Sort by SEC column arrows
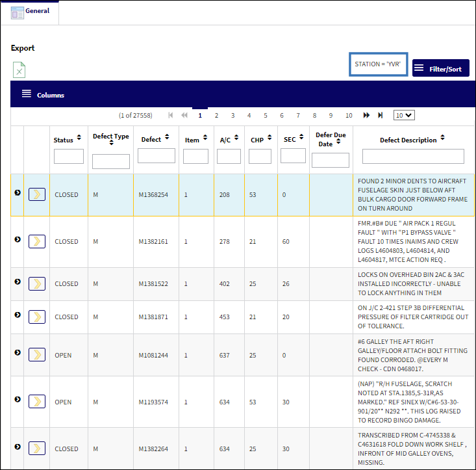The image size is (476, 470). click(x=301, y=137)
